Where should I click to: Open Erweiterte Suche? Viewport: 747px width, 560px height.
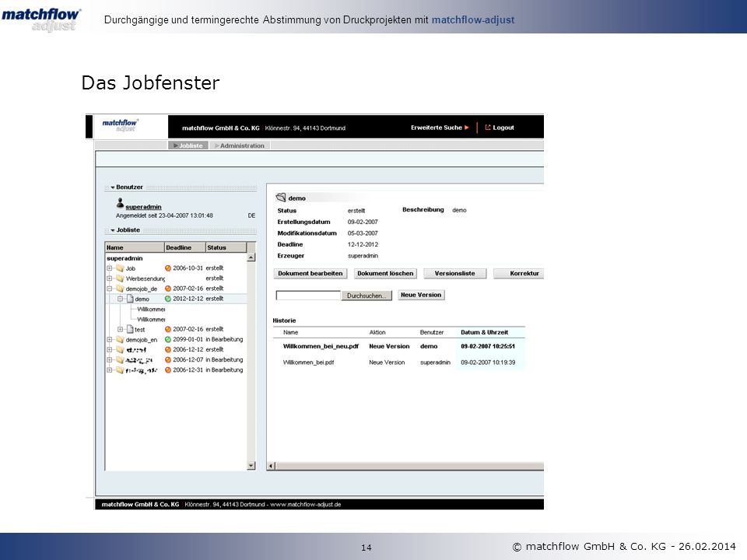[437, 128]
